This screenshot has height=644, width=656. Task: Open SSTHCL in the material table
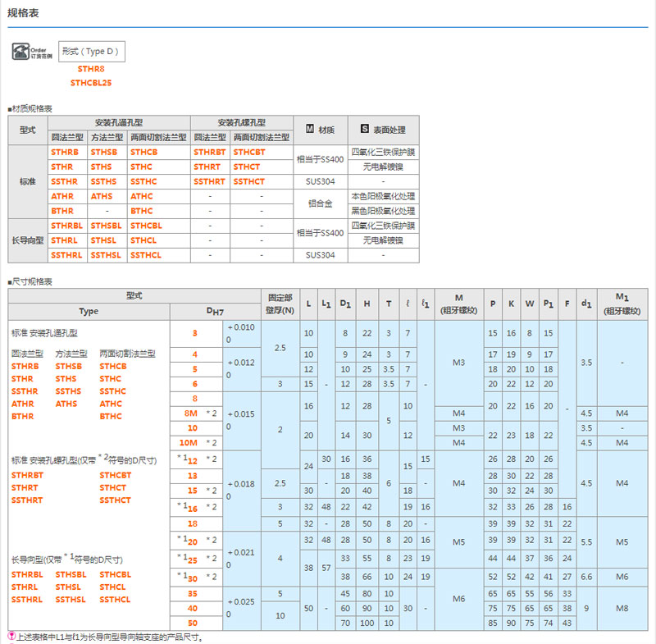click(x=146, y=255)
